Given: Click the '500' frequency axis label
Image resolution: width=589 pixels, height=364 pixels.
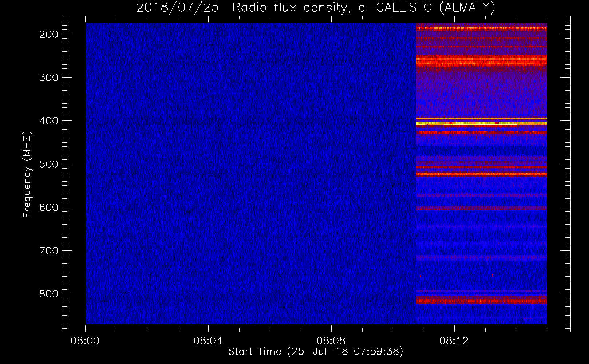Looking at the screenshot, I should click(49, 164).
